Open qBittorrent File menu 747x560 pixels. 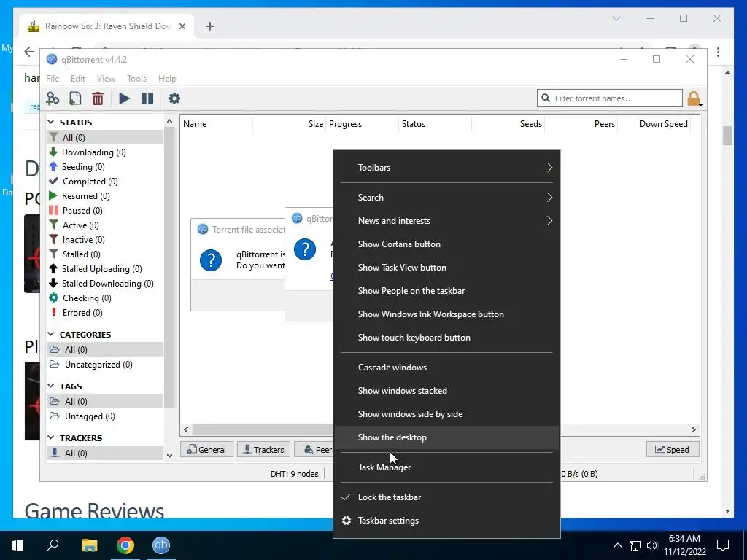(53, 79)
